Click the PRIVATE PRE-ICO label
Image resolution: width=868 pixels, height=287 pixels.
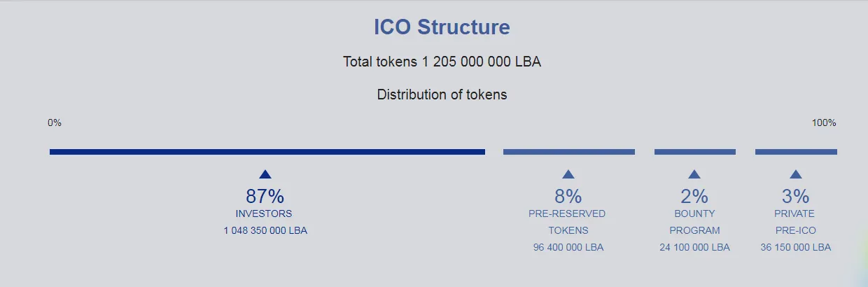point(795,222)
